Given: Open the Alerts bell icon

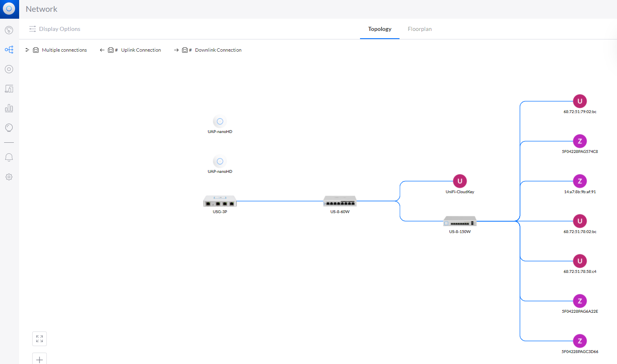Looking at the screenshot, I should pyautogui.click(x=9, y=157).
